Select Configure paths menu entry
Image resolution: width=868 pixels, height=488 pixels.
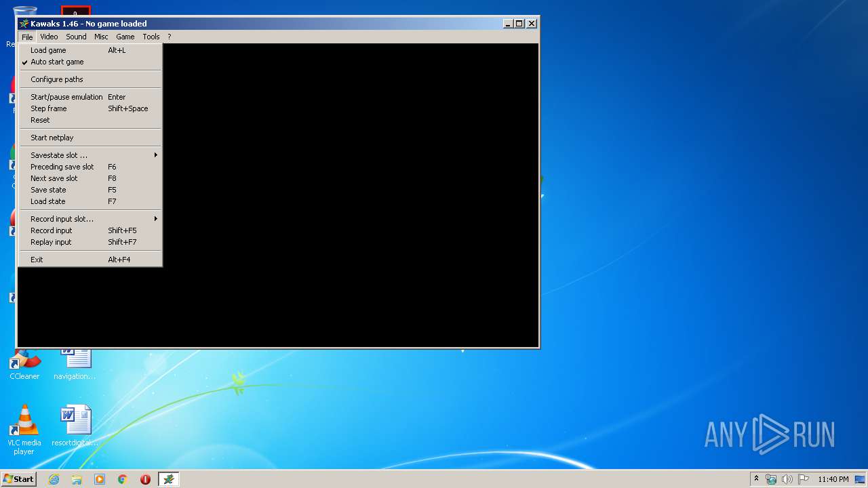[x=90, y=79]
